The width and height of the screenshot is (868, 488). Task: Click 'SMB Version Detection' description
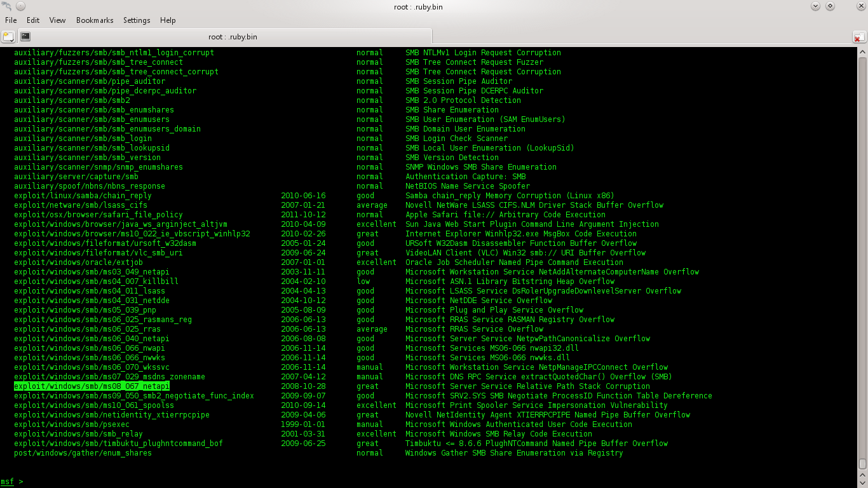(452, 158)
